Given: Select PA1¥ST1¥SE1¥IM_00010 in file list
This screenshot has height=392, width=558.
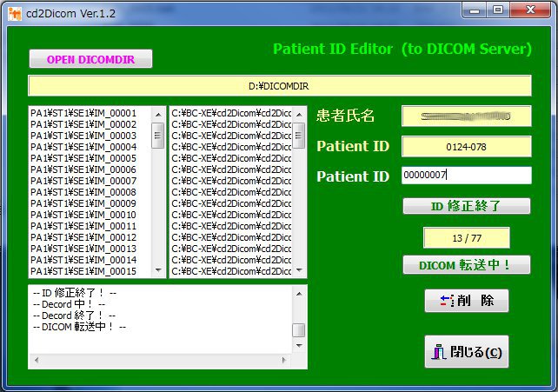Looking at the screenshot, I should coord(83,215).
